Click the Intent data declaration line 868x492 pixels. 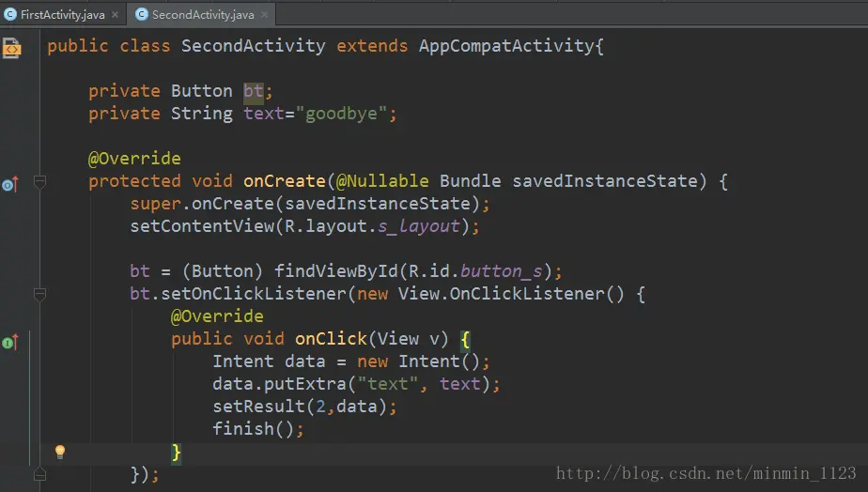tap(351, 361)
